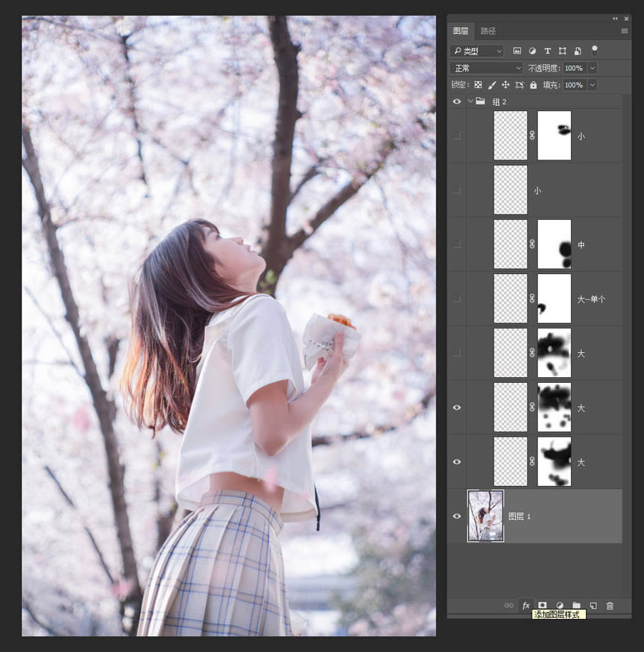644x652 pixels.
Task: Open the 正常 blend mode dropdown
Action: pyautogui.click(x=487, y=68)
